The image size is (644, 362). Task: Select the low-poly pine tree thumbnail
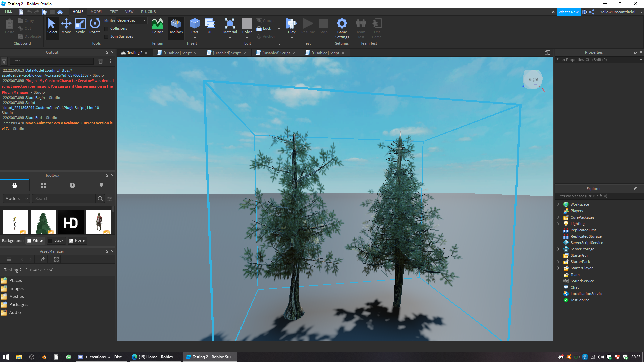[43, 222]
